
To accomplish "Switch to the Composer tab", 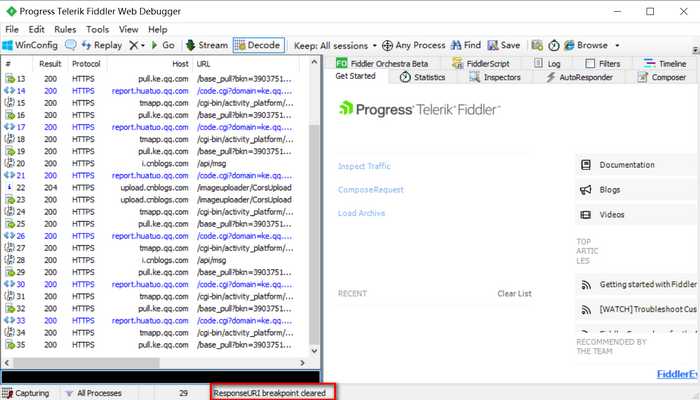I will pyautogui.click(x=662, y=77).
